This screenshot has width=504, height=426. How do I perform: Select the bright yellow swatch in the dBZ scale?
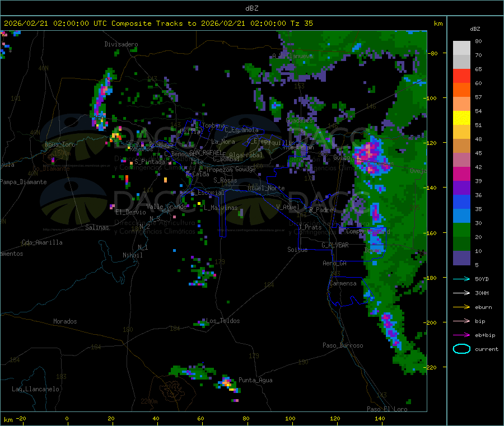point(461,118)
